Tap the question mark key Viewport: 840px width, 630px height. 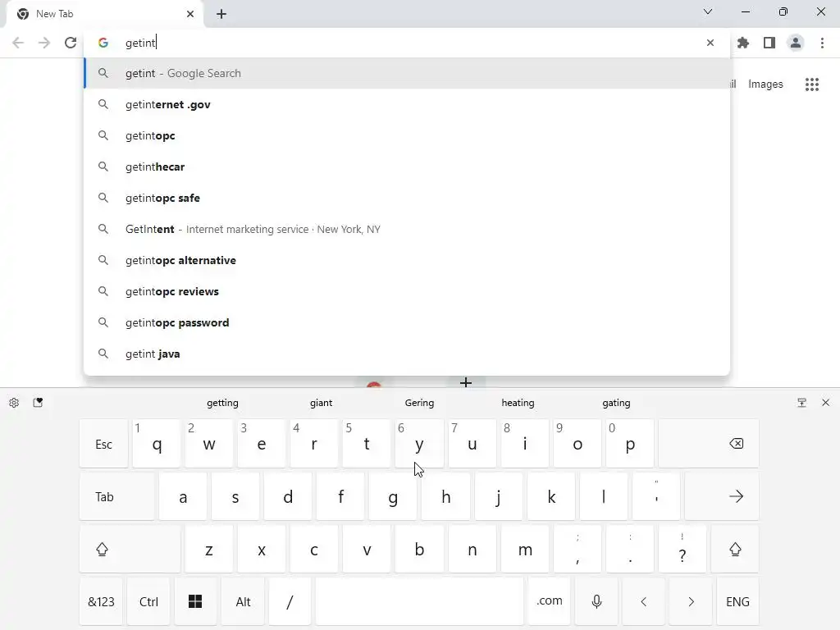(682, 549)
